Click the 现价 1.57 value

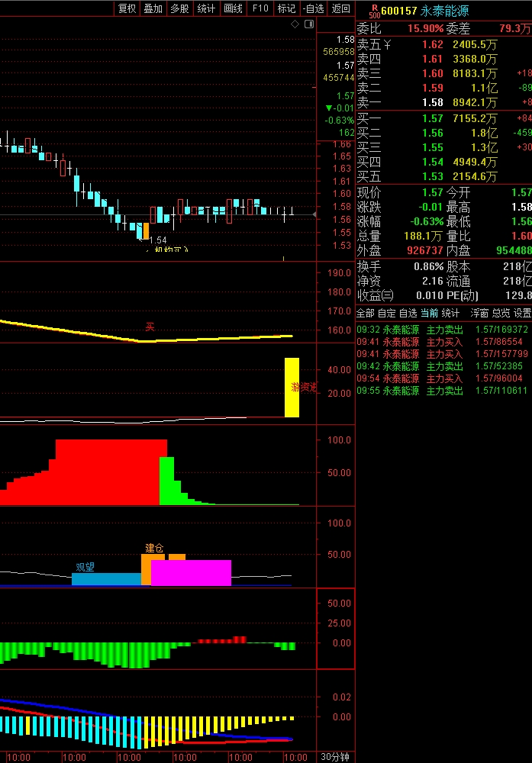pos(433,193)
